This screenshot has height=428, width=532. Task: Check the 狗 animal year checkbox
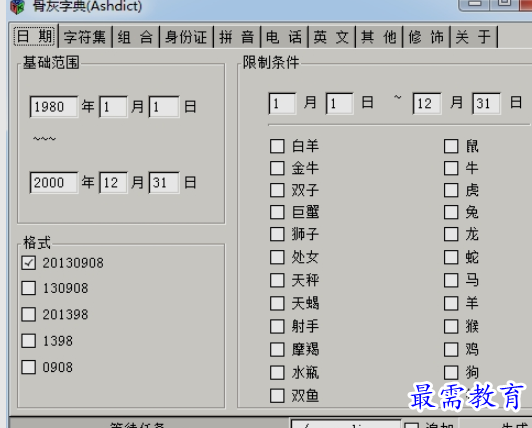[451, 373]
